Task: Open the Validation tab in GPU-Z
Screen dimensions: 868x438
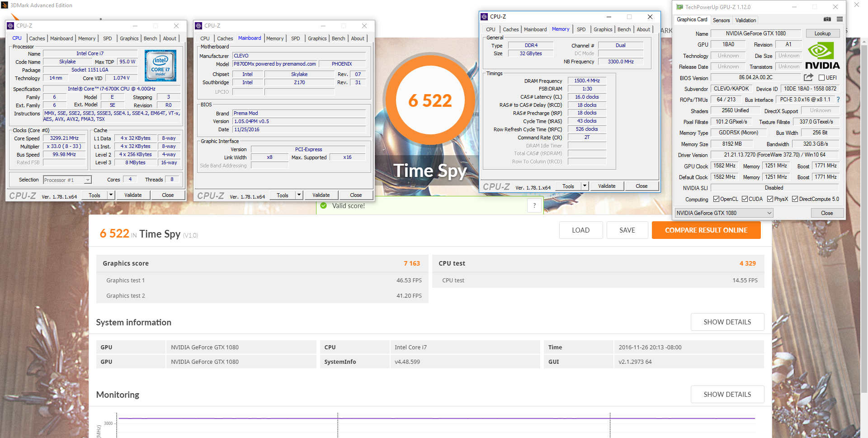Action: (x=745, y=20)
